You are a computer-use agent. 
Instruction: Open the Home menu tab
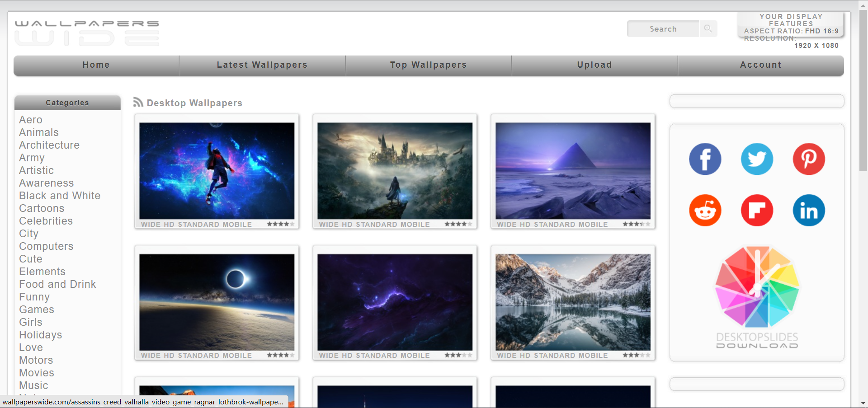click(x=96, y=65)
